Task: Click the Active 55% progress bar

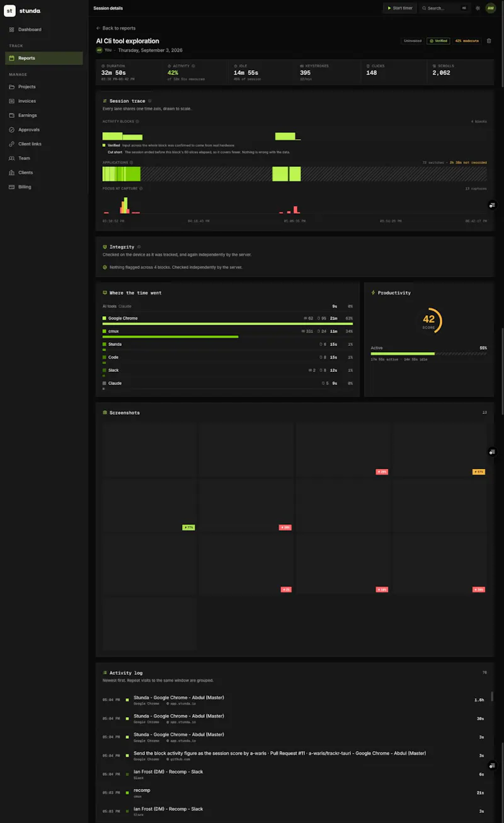Action: pos(428,354)
